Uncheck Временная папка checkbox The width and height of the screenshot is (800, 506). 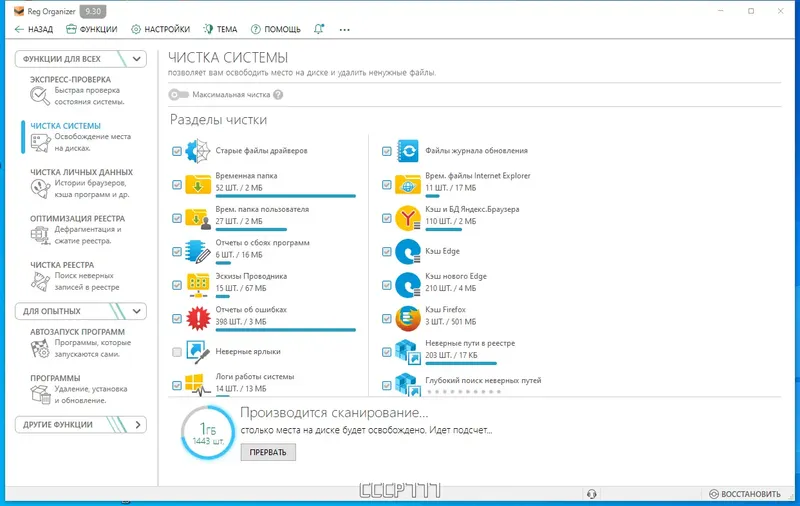[x=177, y=185]
